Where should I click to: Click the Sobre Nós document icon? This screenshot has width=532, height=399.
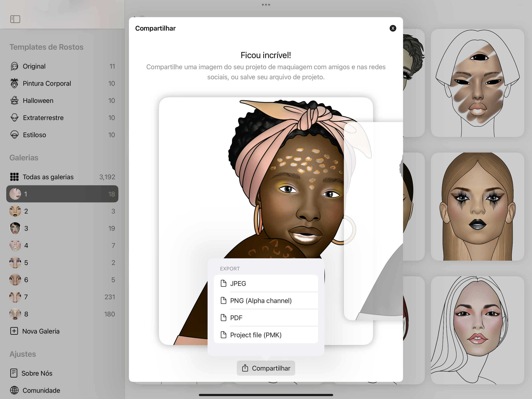pyautogui.click(x=14, y=373)
